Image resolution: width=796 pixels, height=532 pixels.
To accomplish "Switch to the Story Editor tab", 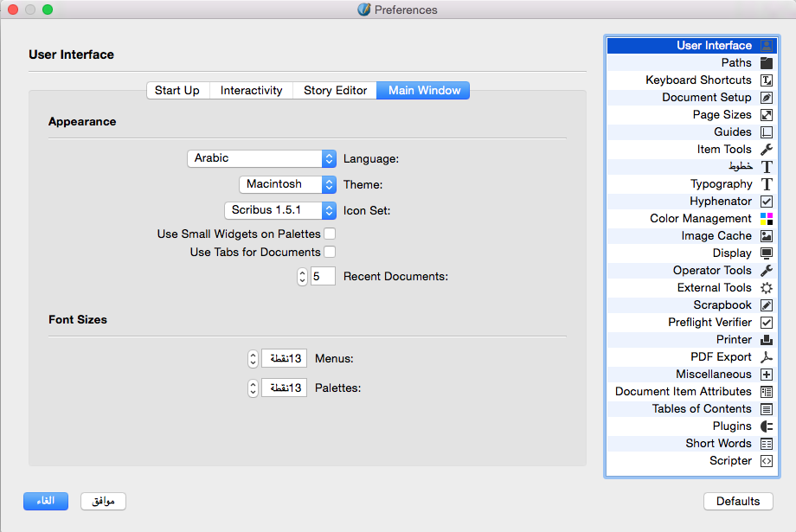I will [x=335, y=91].
